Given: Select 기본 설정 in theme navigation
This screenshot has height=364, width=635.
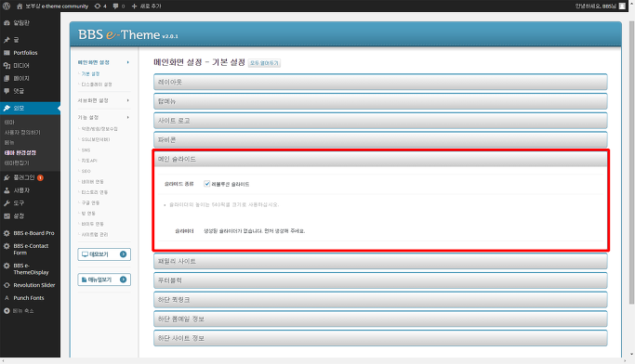Looking at the screenshot, I should [x=90, y=73].
